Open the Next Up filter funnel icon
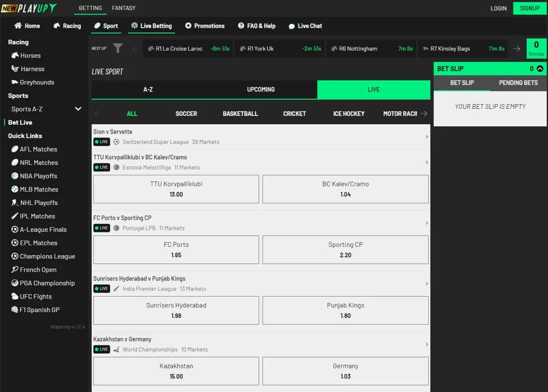Viewport: 548px width, 392px height. click(x=118, y=48)
